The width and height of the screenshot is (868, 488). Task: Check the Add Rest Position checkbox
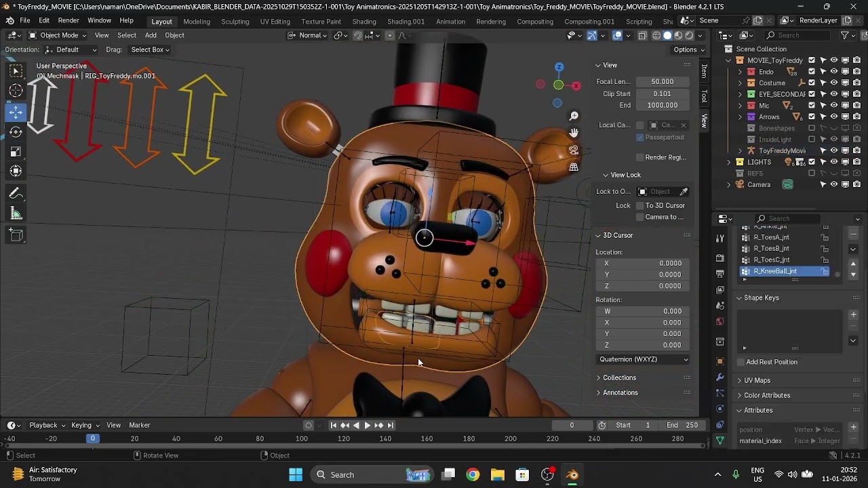click(741, 362)
